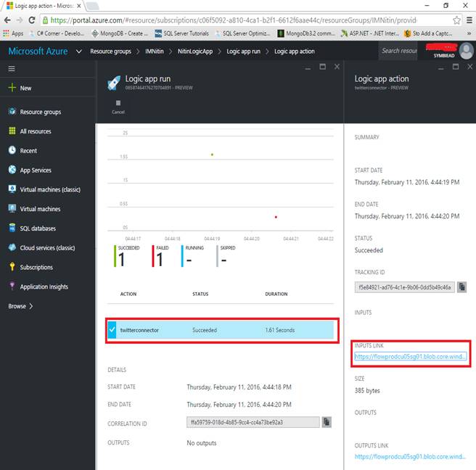Screen dimensions: 476x470
Task: Go to Resource groups breadcrumb
Action: 110,51
